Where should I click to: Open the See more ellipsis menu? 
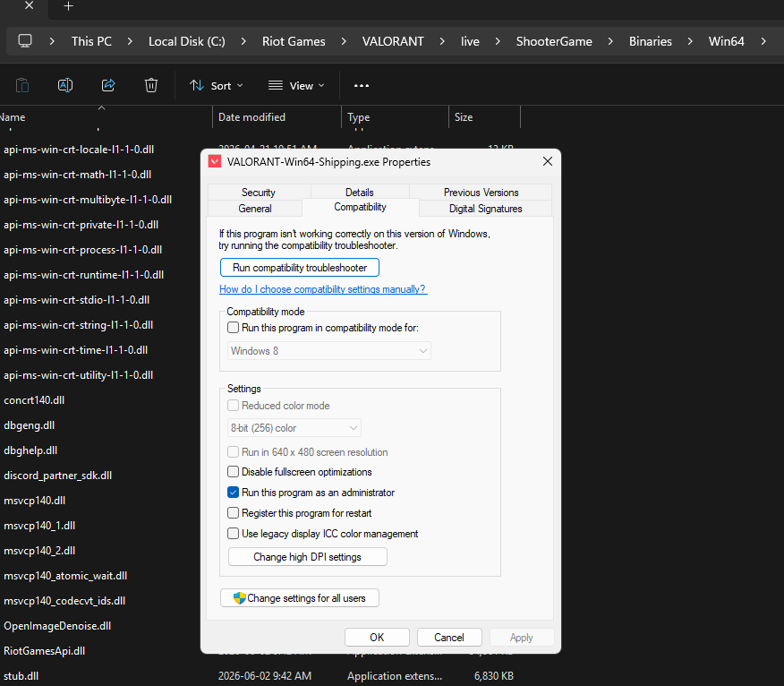point(362,86)
